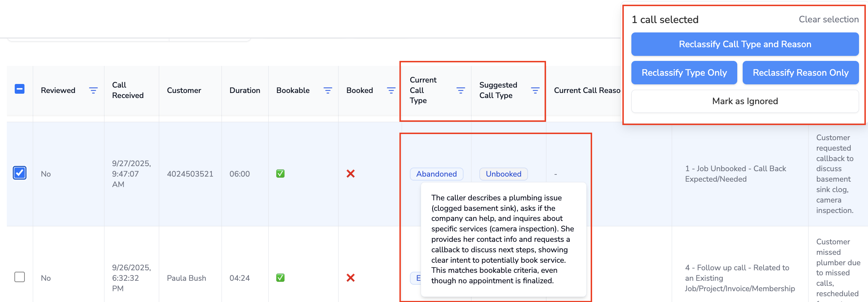
Task: Open the Current Call Type filter icon
Action: [461, 90]
